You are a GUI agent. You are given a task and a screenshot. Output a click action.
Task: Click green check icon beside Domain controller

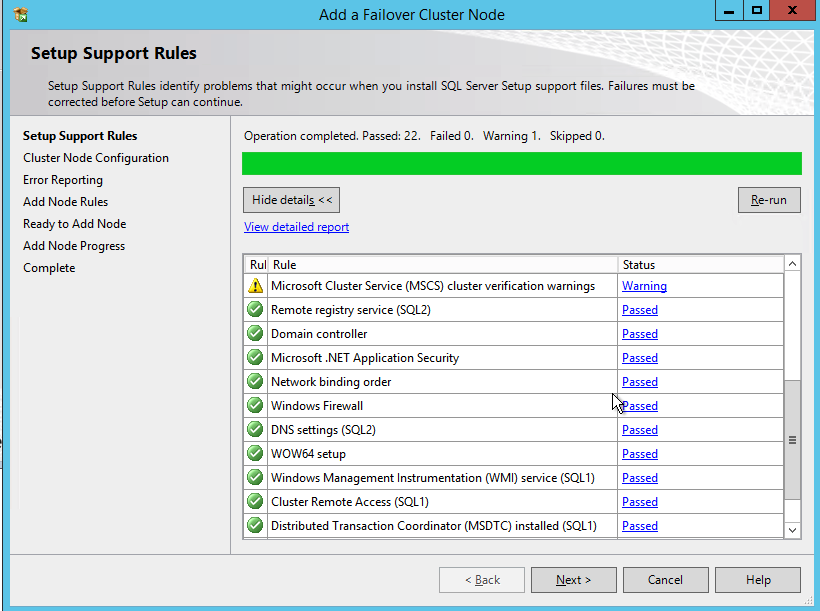coord(256,334)
